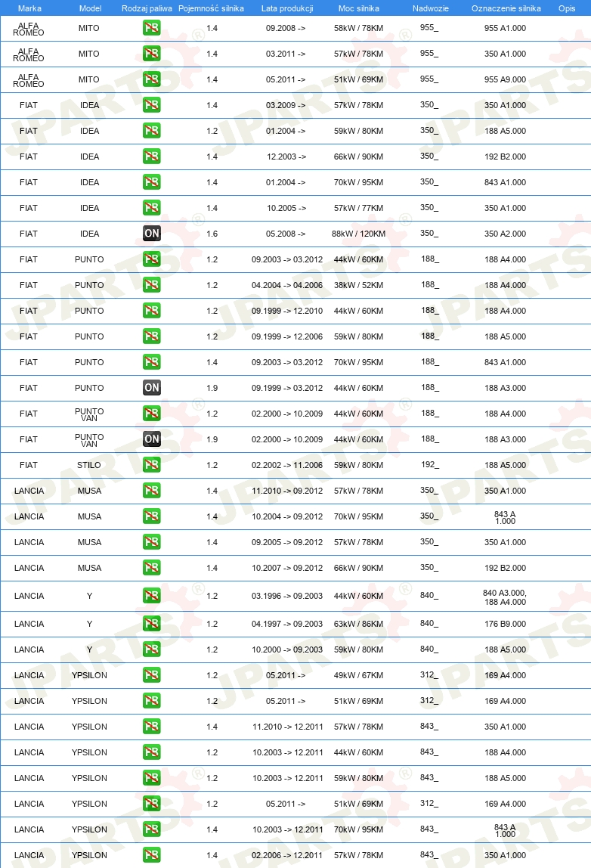Select engine code 955 A9.000

tap(506, 79)
